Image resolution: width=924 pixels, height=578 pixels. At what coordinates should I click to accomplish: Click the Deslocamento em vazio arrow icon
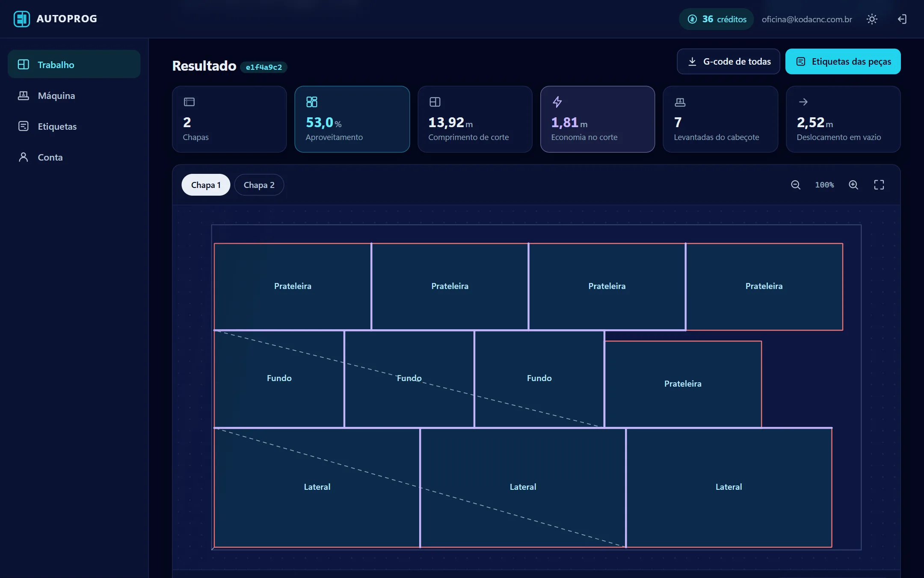click(x=803, y=102)
